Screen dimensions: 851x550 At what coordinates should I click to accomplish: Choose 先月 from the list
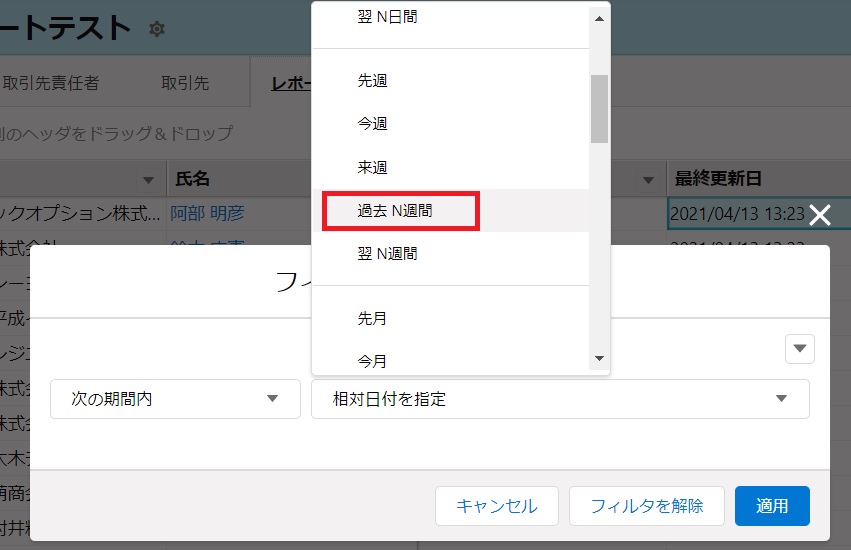tap(451, 318)
